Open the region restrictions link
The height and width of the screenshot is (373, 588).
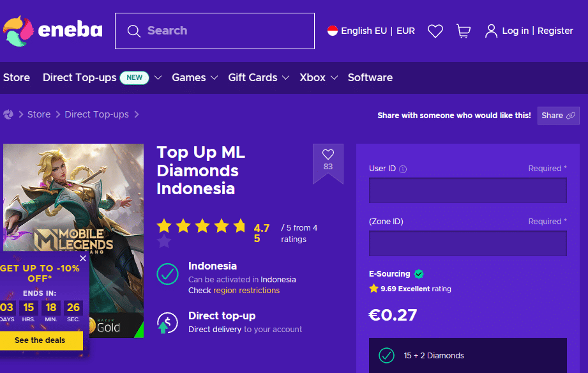pos(246,291)
